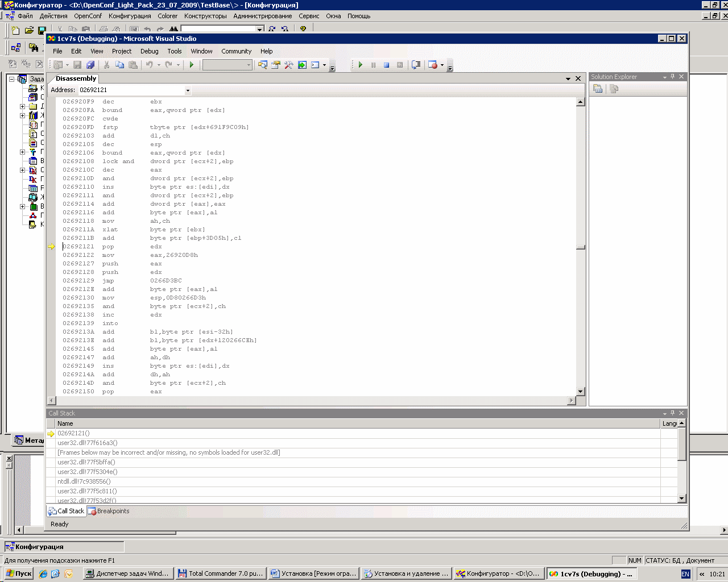Toggle the Call Stack panel auto-hide pin

coord(672,413)
